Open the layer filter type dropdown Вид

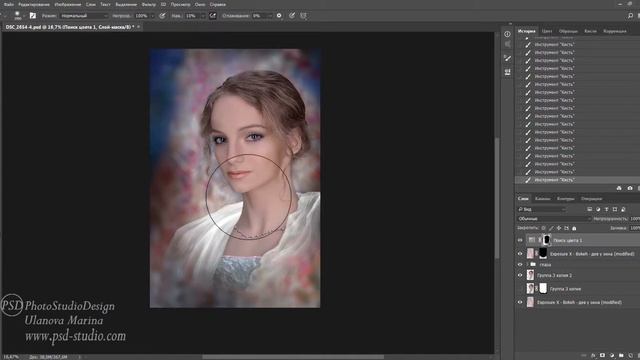542,209
